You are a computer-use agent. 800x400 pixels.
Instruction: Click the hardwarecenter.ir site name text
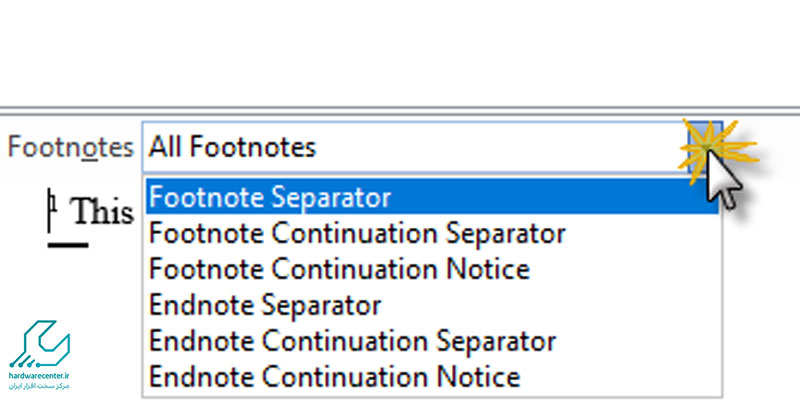point(39,376)
